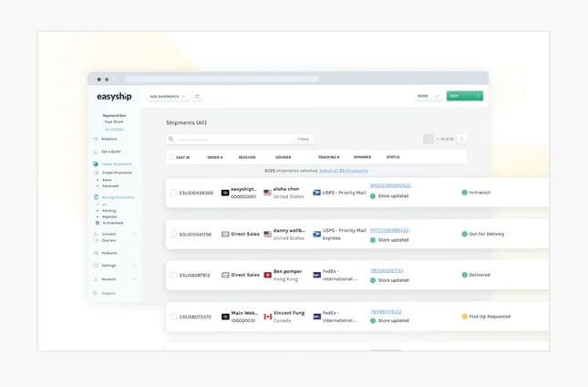Screen dimensions: 588x387
Task: Click Direct Sales icon in ESUS10541756 row
Action: coord(225,235)
